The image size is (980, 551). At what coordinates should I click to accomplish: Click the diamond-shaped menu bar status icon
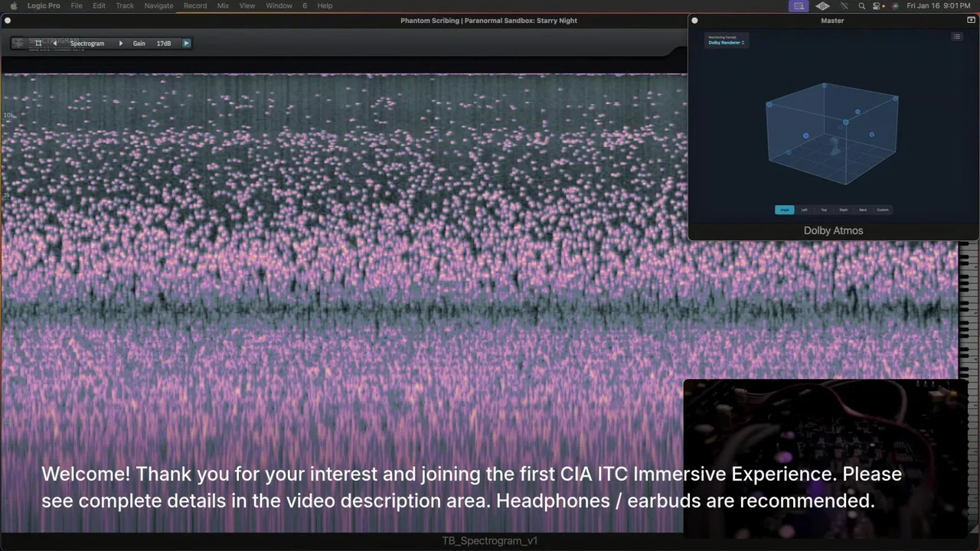(822, 5)
